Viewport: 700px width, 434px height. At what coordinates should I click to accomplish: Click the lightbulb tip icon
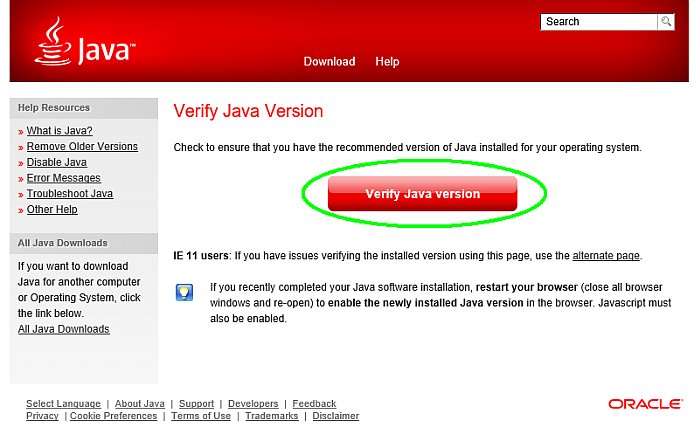pyautogui.click(x=184, y=292)
